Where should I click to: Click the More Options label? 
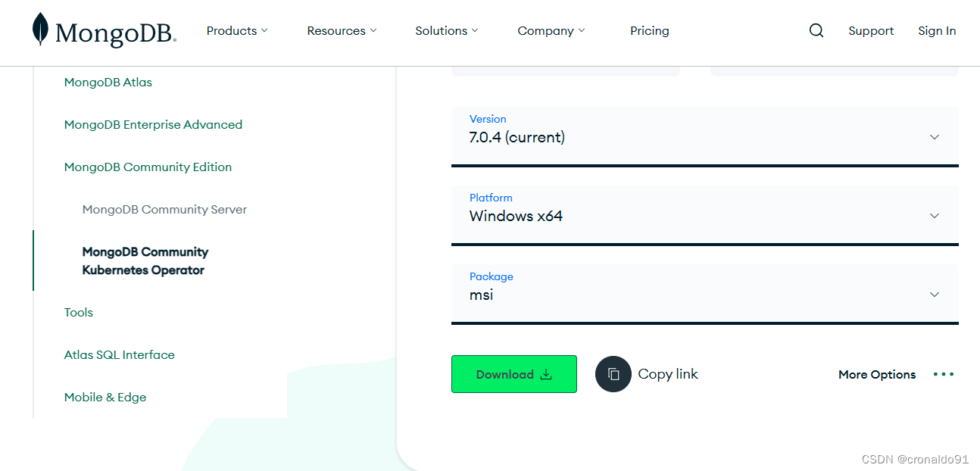pos(877,374)
